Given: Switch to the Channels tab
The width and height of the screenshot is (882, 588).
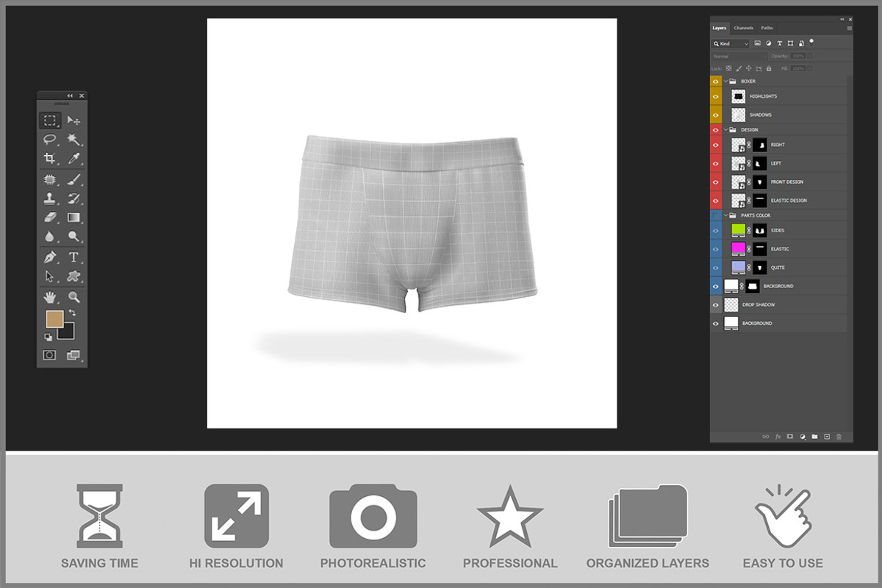Looking at the screenshot, I should 743,28.
